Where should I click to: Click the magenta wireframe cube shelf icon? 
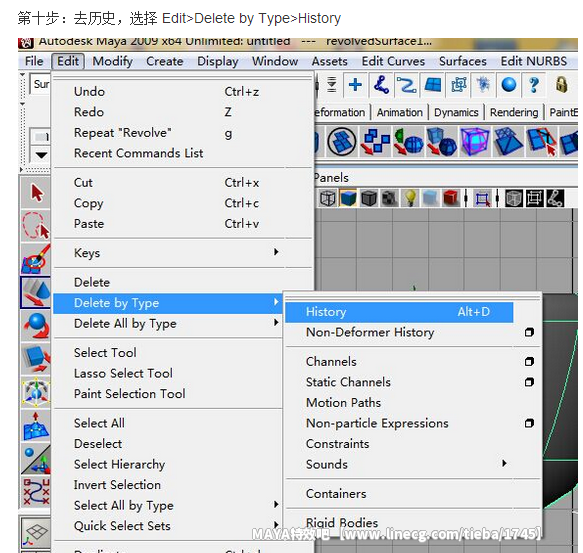click(x=475, y=141)
